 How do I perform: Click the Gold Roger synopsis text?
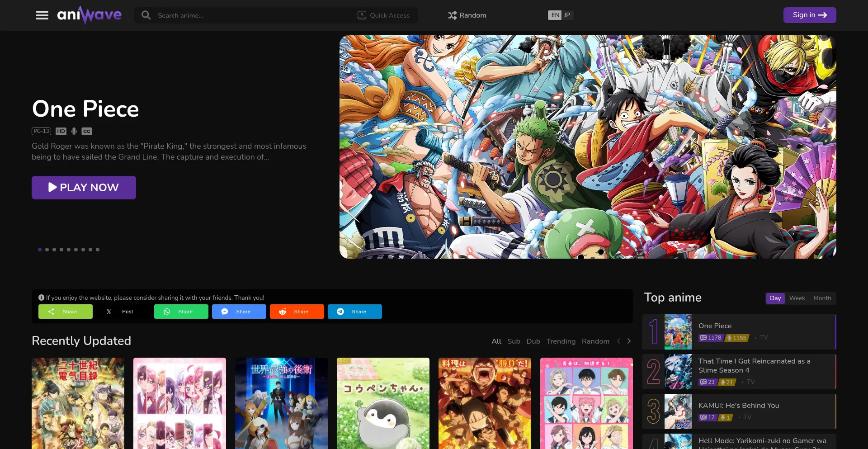(x=169, y=151)
